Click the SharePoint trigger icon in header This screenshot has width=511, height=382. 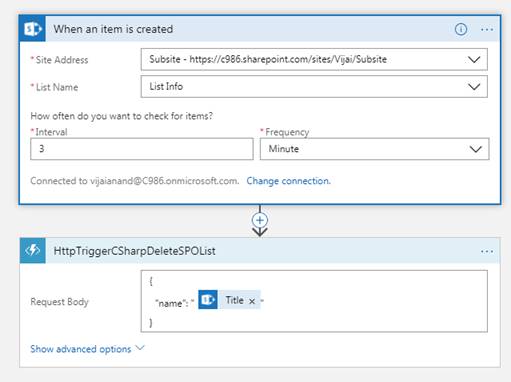point(33,29)
